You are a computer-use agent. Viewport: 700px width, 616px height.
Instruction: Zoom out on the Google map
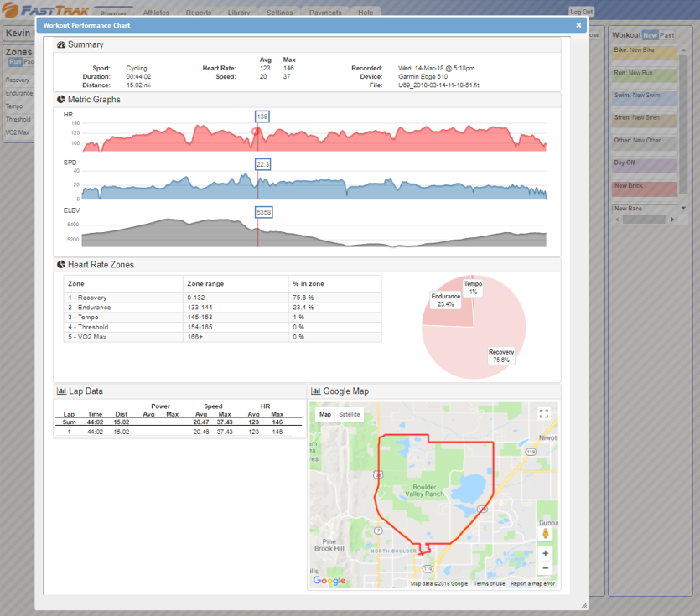546,568
